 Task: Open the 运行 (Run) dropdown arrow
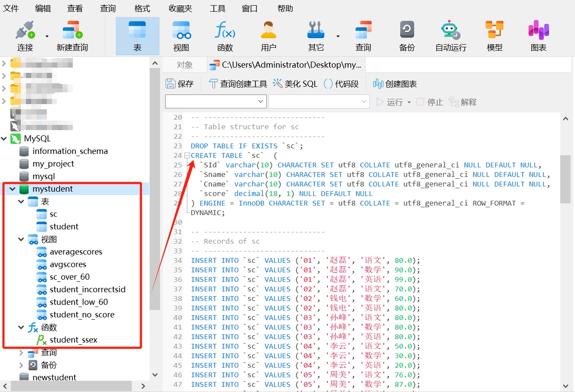coord(409,102)
